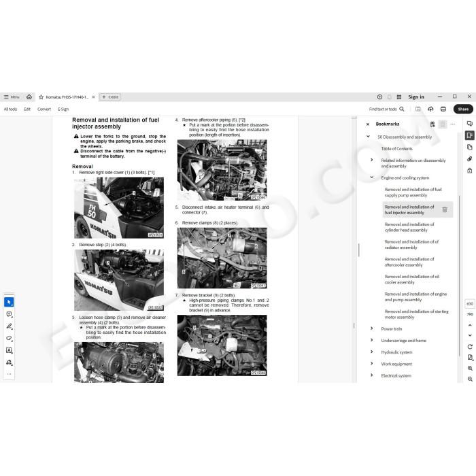Click the cloud upload icon
Image resolution: width=476 pixels, height=476 pixels.
coord(430,109)
